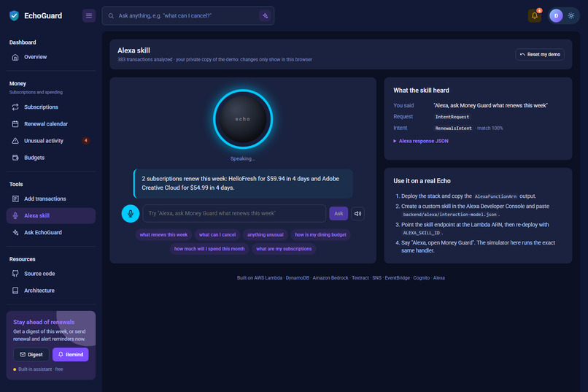Open the Source code link

[51, 274]
